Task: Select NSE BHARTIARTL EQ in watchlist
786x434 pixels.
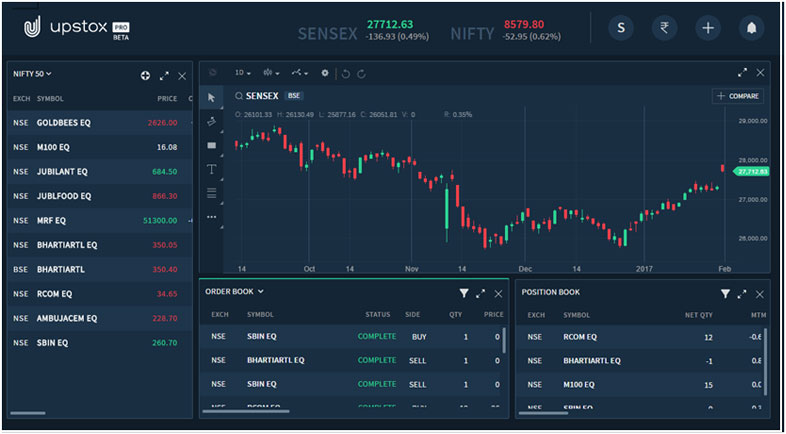Action: [100, 245]
